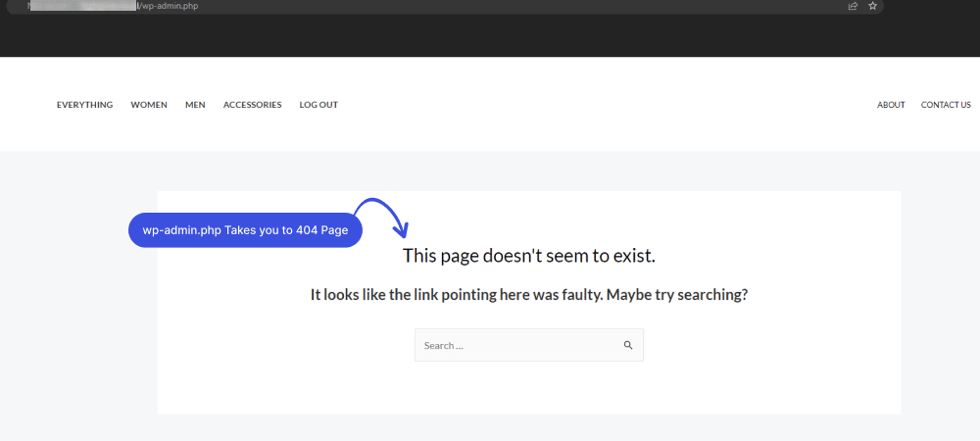Go to the WOMEN category
This screenshot has height=441, width=980.
[x=149, y=105]
